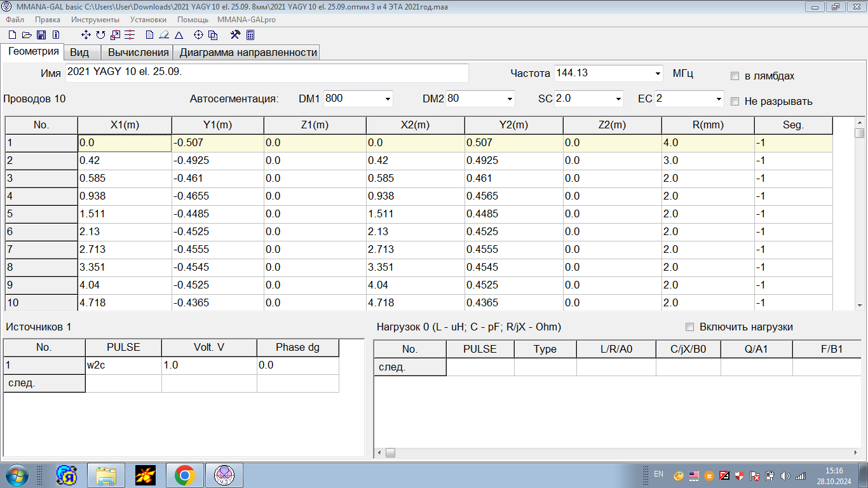Open the DM1 dropdown list

click(388, 99)
